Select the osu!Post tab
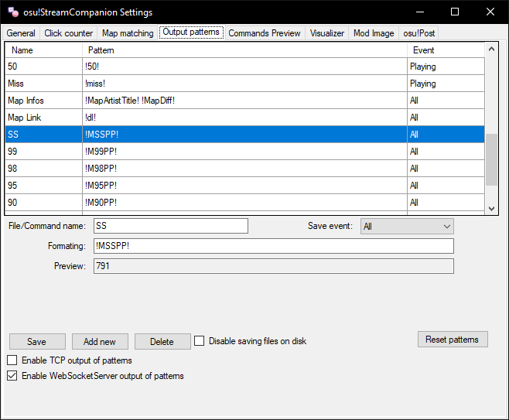The height and width of the screenshot is (420, 509). pyautogui.click(x=420, y=33)
